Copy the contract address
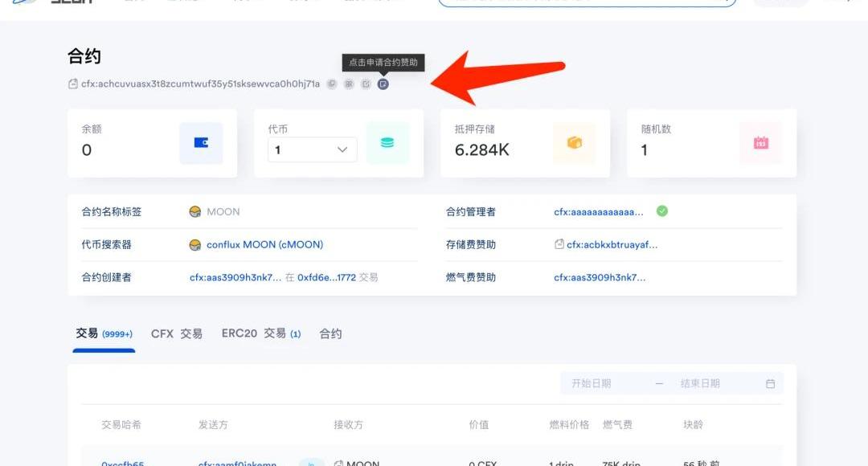The image size is (868, 466). coord(331,84)
